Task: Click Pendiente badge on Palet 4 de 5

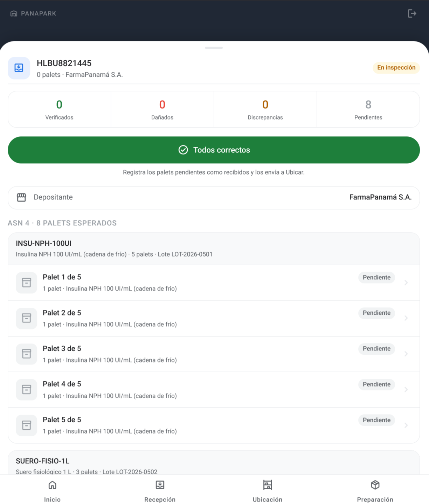Action: 376,384
